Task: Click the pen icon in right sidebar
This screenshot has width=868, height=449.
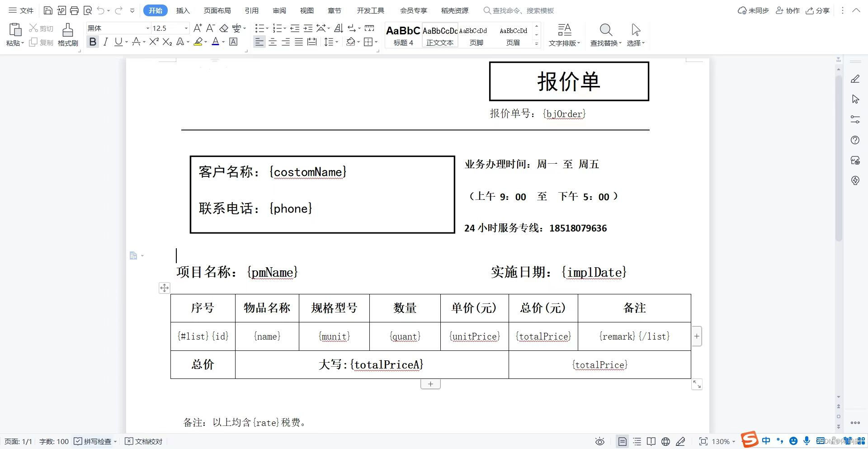Action: coord(855,79)
